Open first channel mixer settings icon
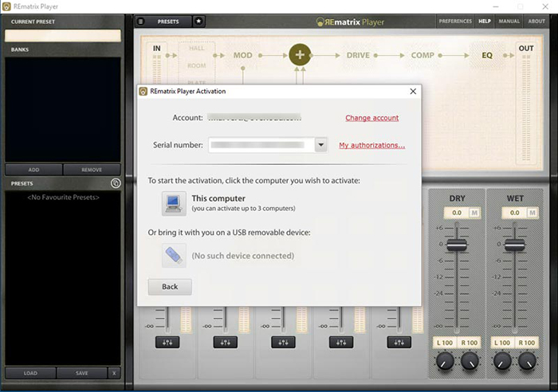 pos(167,342)
